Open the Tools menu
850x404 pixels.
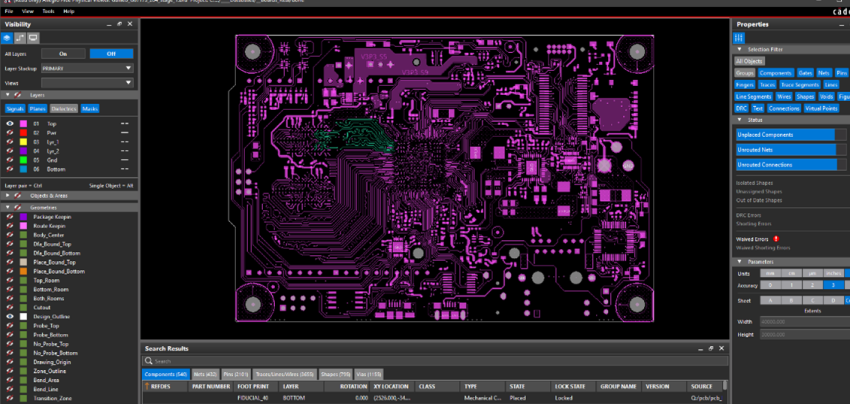[48, 11]
